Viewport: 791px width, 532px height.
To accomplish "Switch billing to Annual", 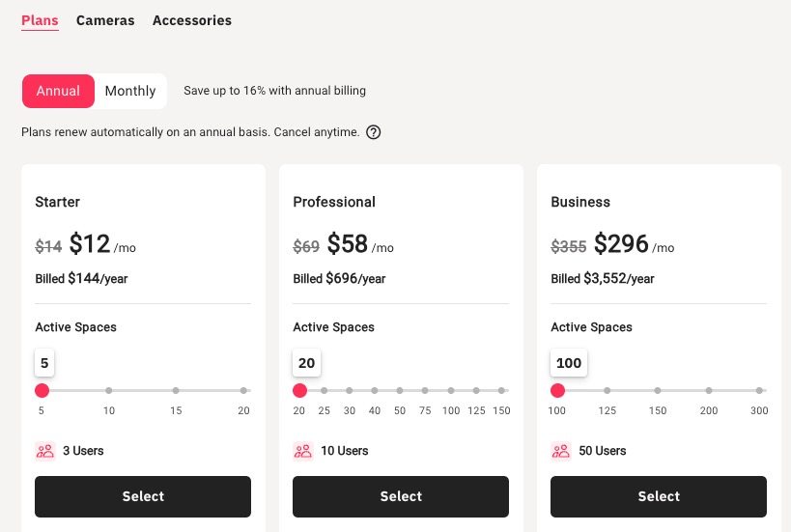I will tap(58, 91).
